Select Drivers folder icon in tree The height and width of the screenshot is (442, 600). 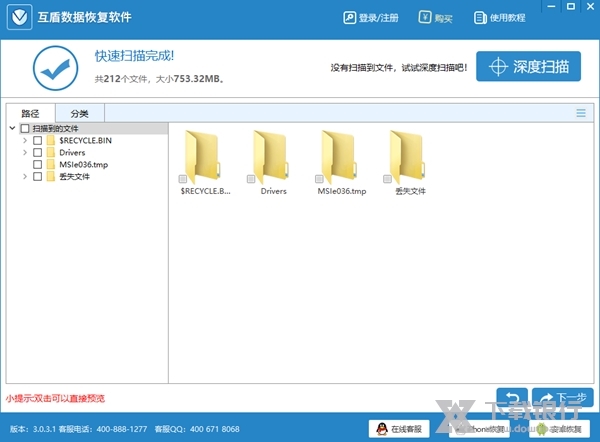click(x=51, y=152)
